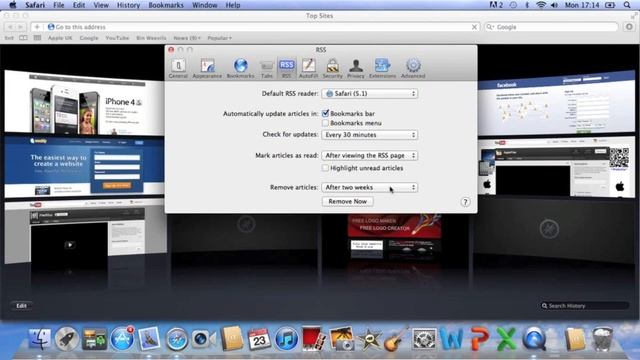Open the Mark articles as read dropdown

coord(370,156)
